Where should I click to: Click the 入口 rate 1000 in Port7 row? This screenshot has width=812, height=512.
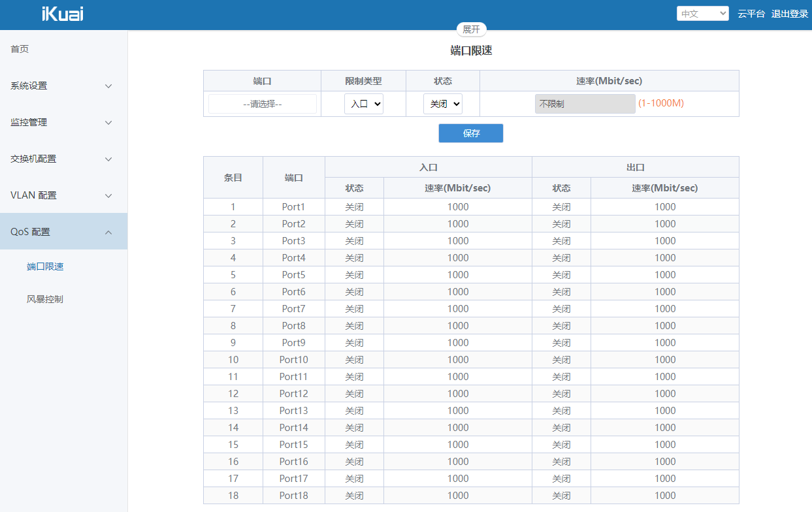click(458, 309)
